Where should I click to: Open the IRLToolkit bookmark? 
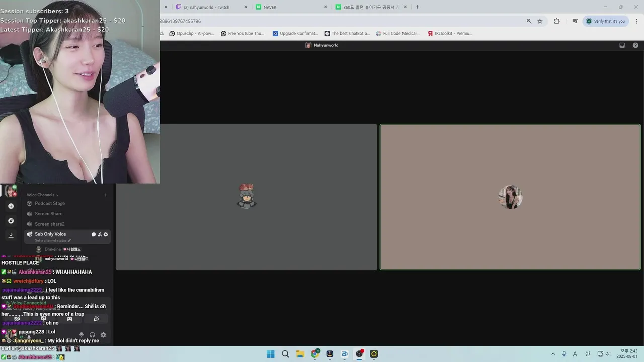450,34
